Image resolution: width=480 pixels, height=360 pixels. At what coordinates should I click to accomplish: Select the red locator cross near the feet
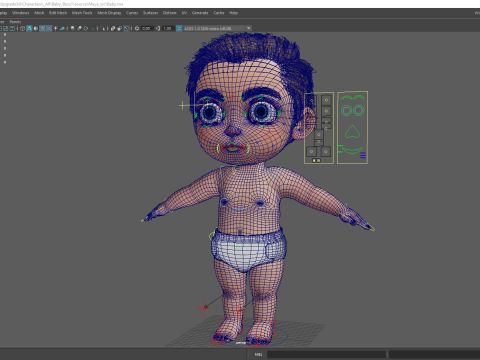click(203, 308)
